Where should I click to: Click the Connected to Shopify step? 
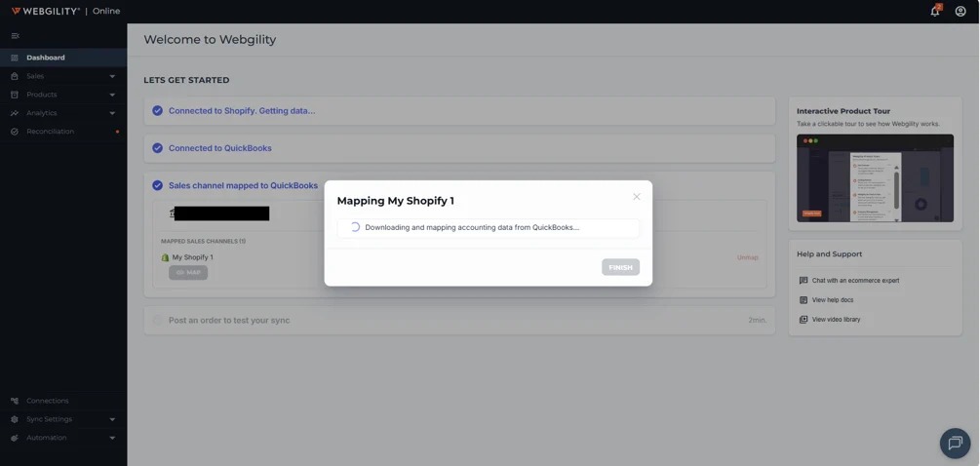459,110
